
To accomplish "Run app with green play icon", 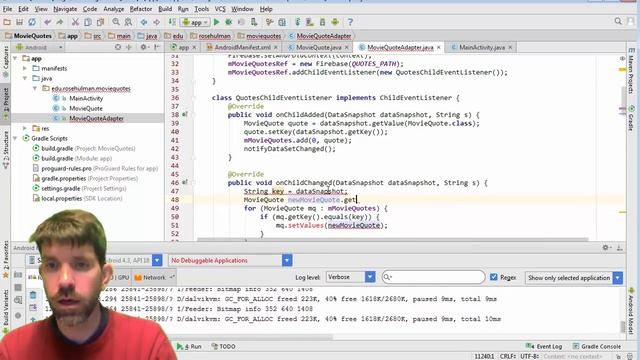I will (217, 22).
